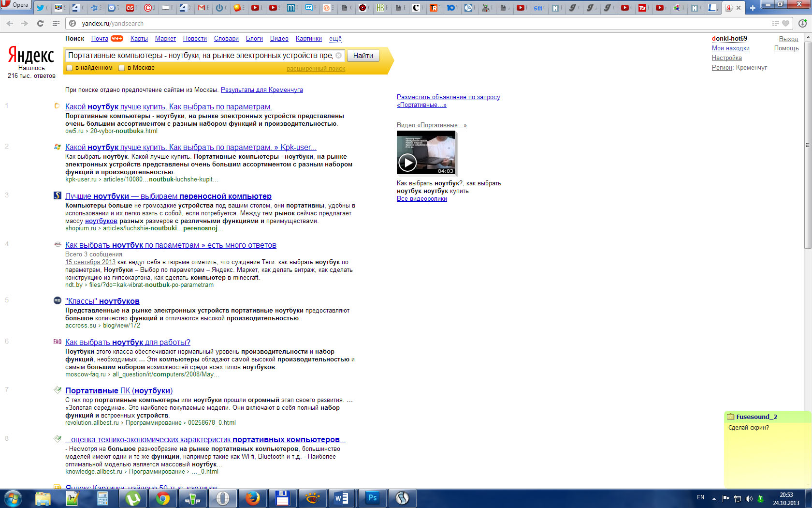Open the Видео service link

click(x=279, y=39)
